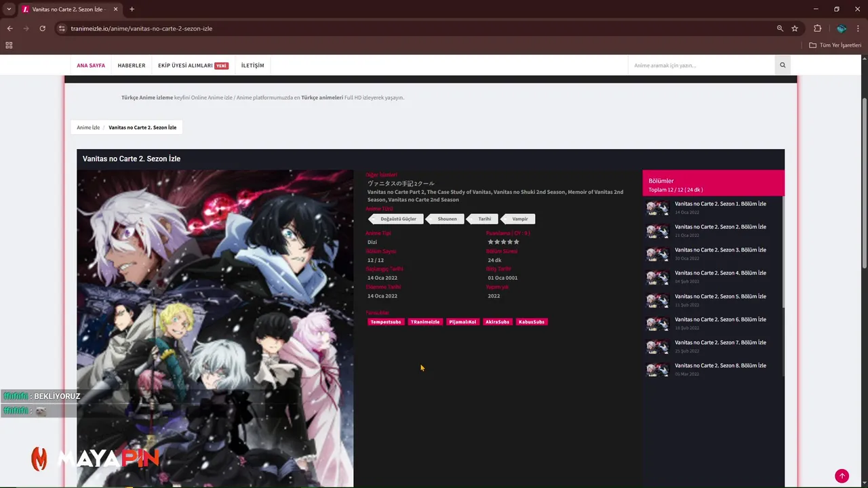
Task: Select the Shounen genre tag
Action: click(x=444, y=219)
